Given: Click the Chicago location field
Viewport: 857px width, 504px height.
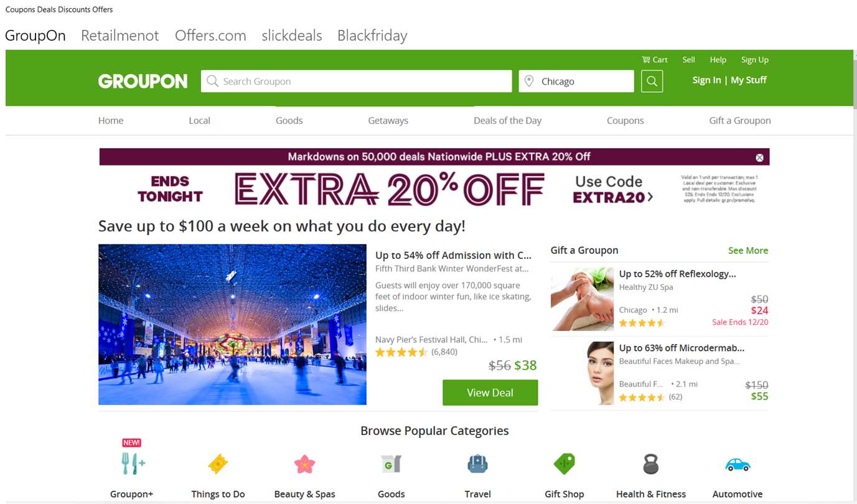Looking at the screenshot, I should point(576,81).
